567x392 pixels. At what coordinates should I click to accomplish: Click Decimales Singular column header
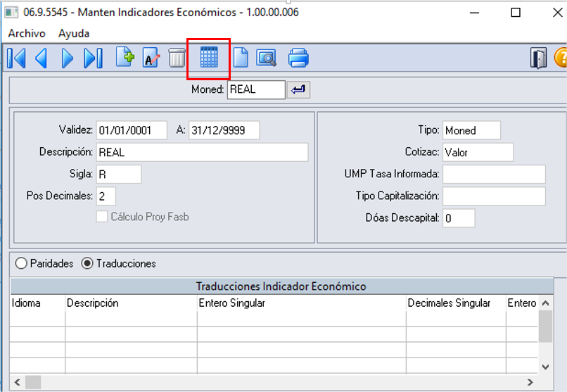456,303
